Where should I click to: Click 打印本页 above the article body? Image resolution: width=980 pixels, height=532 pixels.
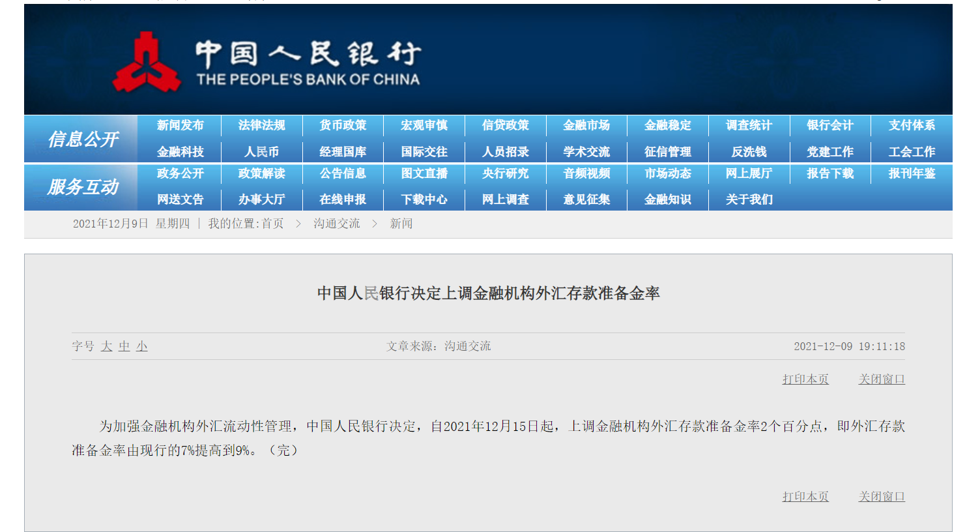pos(805,379)
